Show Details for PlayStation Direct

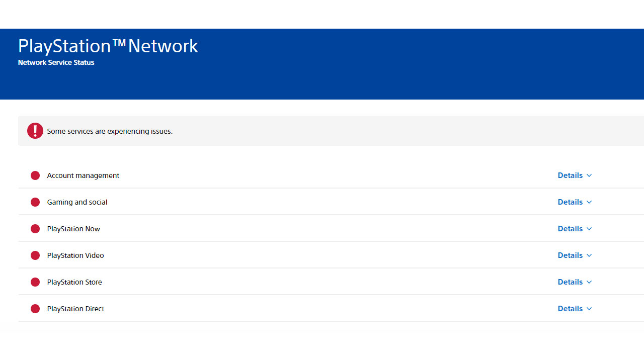point(570,309)
